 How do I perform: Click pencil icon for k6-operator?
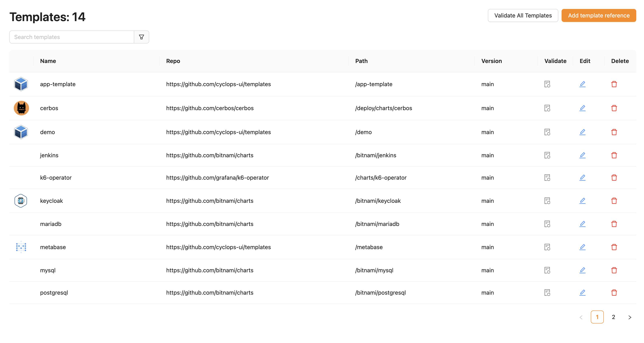(x=582, y=178)
